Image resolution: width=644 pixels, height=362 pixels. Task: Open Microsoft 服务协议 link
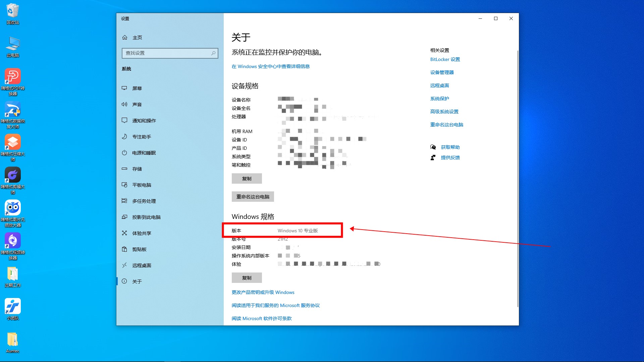tap(276, 305)
